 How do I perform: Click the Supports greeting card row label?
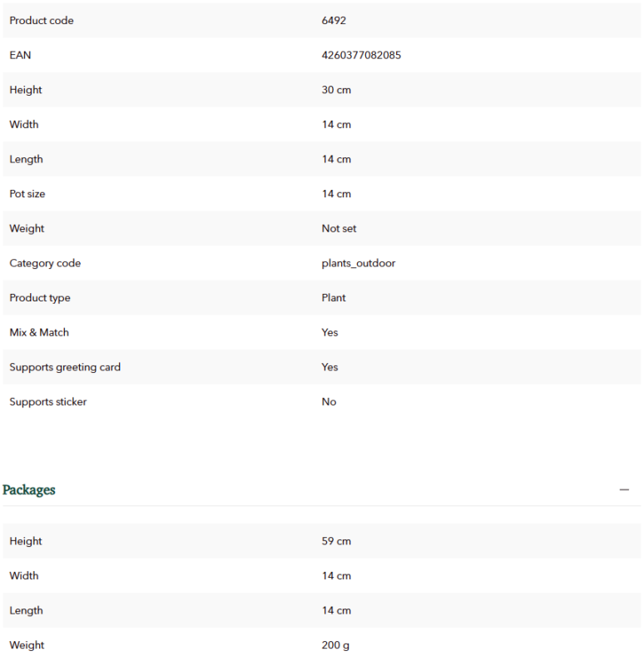pos(65,367)
